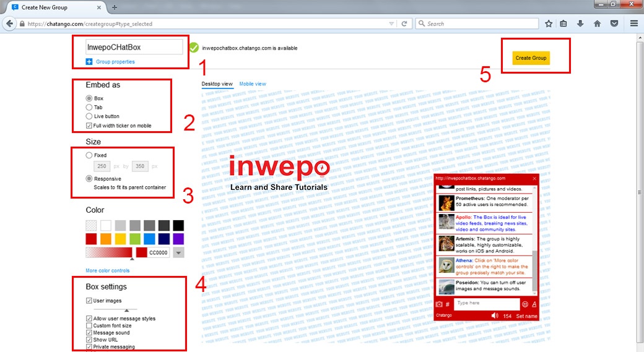644x352 pixels.
Task: Open the URL bar history dropdown
Action: (x=391, y=24)
